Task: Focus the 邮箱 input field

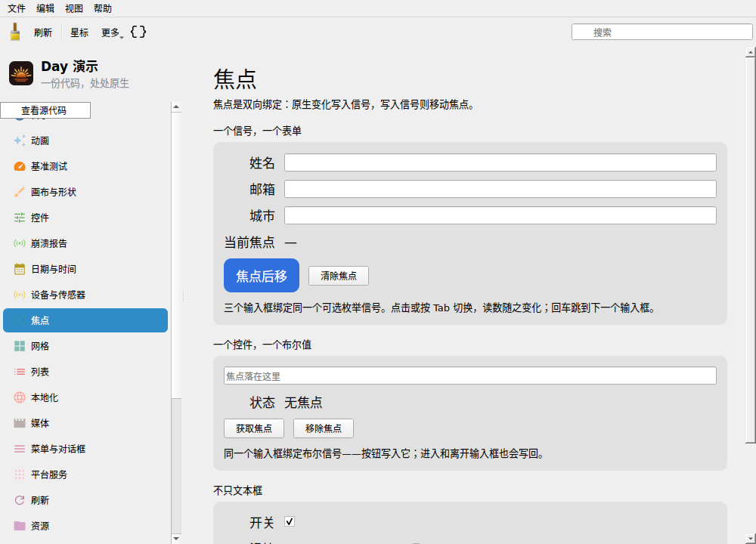Action: (500, 189)
